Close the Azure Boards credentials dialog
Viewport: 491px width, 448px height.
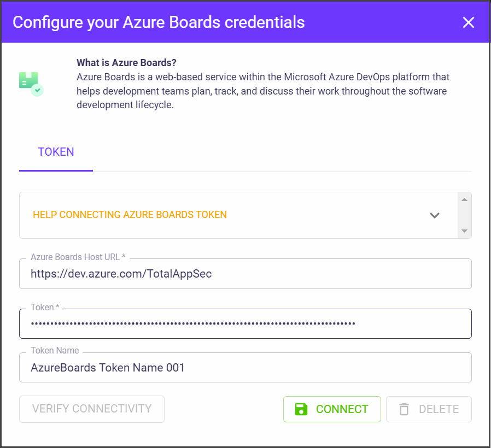(x=469, y=22)
